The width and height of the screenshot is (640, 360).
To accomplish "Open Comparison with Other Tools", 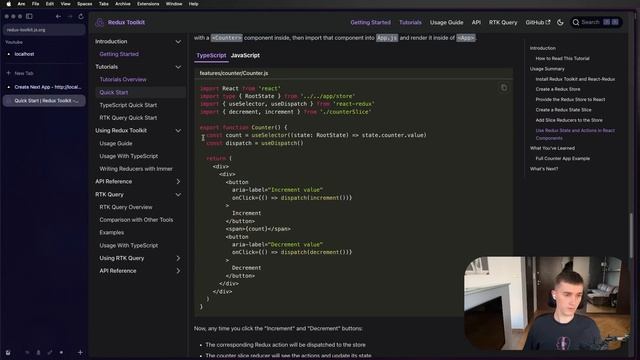I will click(136, 220).
